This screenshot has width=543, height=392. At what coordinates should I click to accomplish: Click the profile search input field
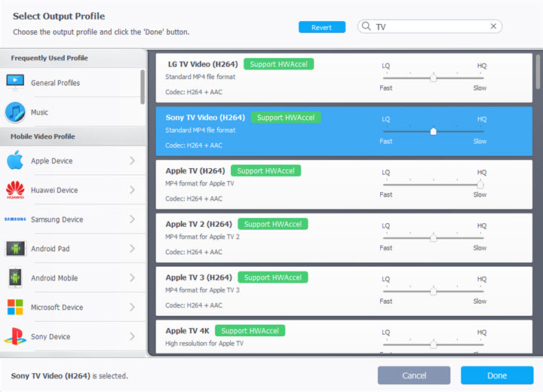pyautogui.click(x=430, y=26)
